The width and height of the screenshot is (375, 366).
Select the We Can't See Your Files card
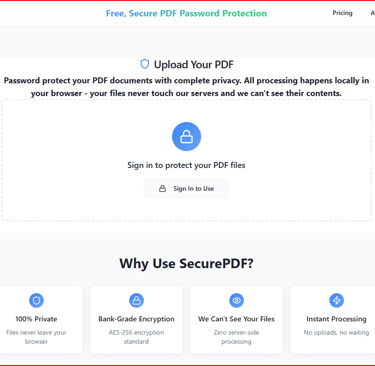coord(236,319)
